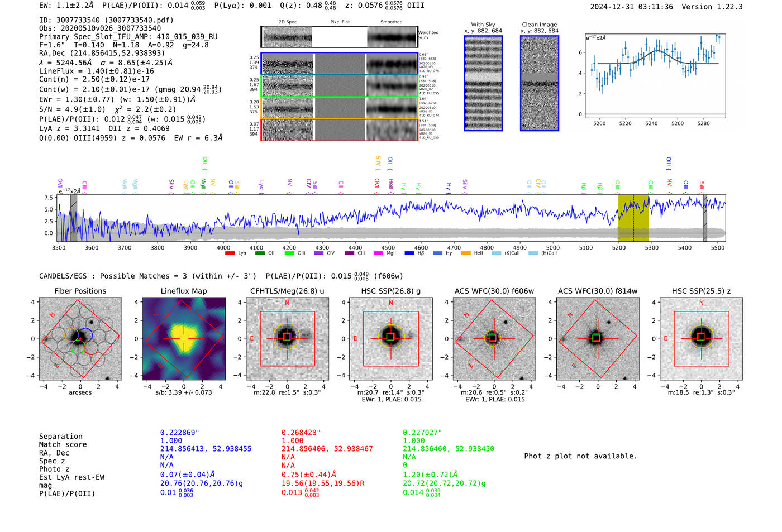Select the CFHTLS/Meg(26.8) u cutout

tap(287, 338)
